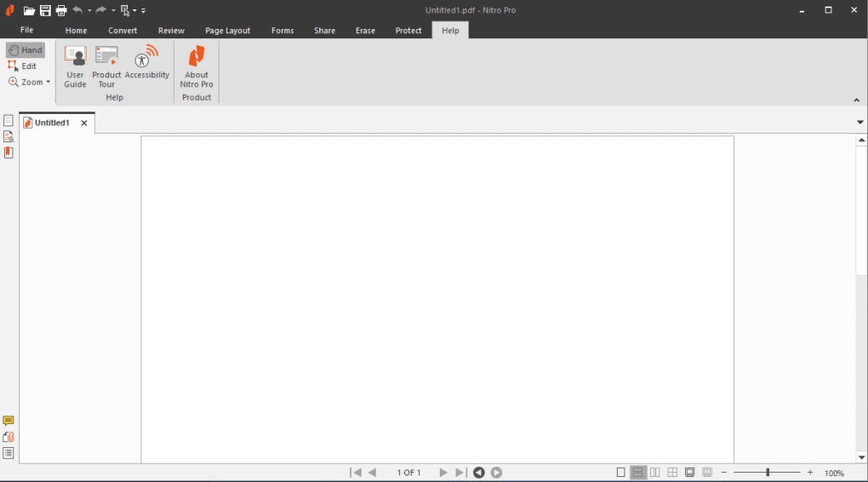Expand the Redo history dropdown
The image size is (868, 482).
[x=113, y=10]
